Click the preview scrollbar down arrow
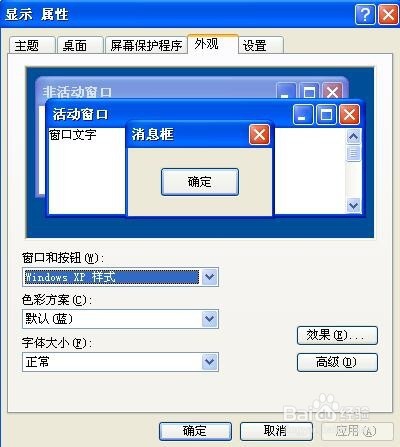This screenshot has width=400, height=447. [x=353, y=205]
